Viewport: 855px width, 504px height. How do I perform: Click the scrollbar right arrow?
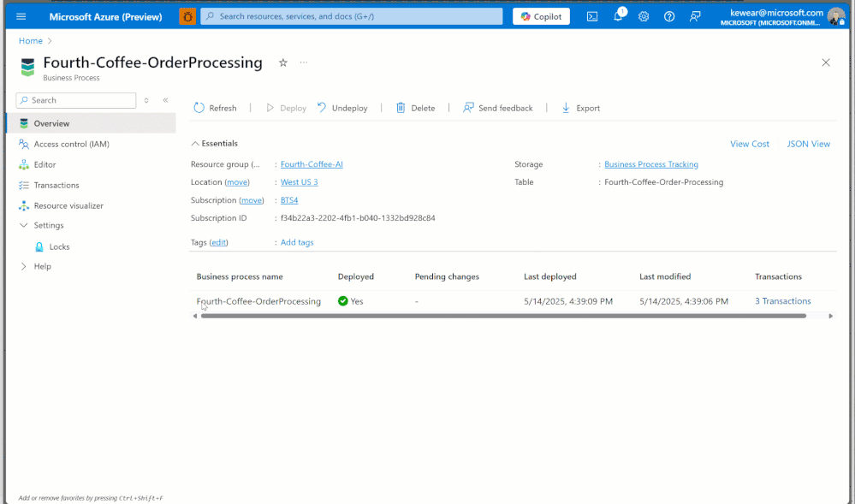pyautogui.click(x=830, y=316)
